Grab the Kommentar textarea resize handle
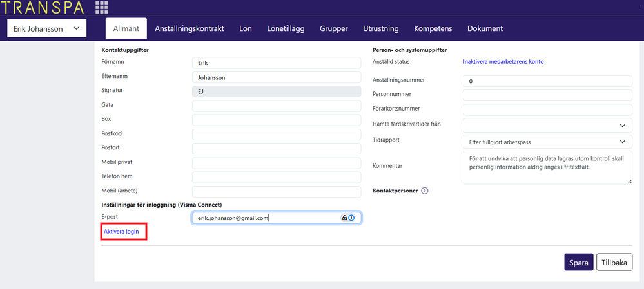This screenshot has height=289, width=644. coord(630,182)
